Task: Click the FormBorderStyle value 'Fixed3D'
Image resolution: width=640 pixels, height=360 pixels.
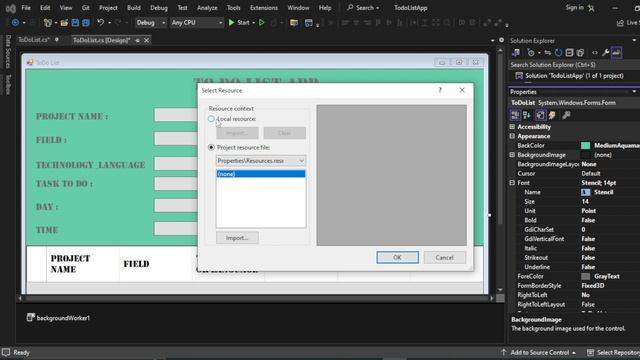Action: pyautogui.click(x=593, y=286)
